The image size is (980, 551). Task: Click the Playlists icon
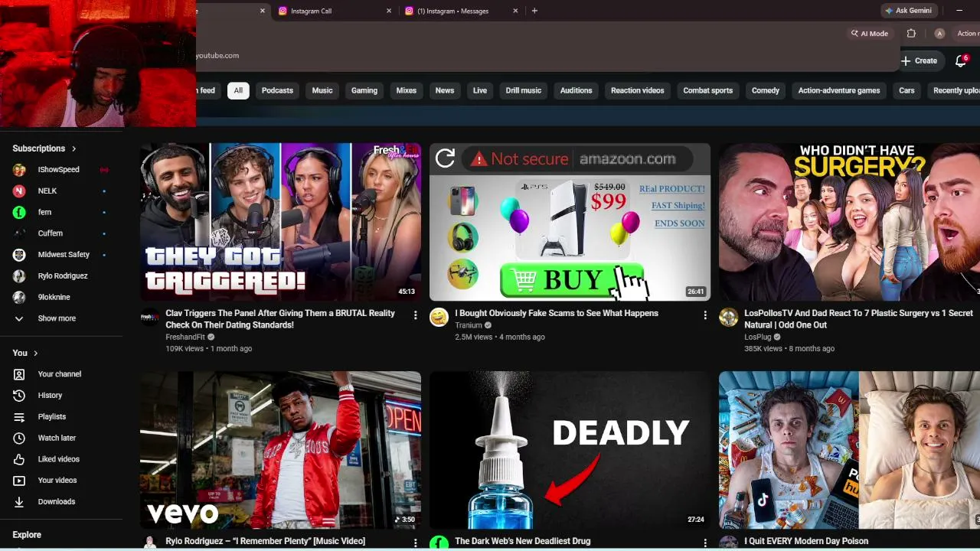19,417
